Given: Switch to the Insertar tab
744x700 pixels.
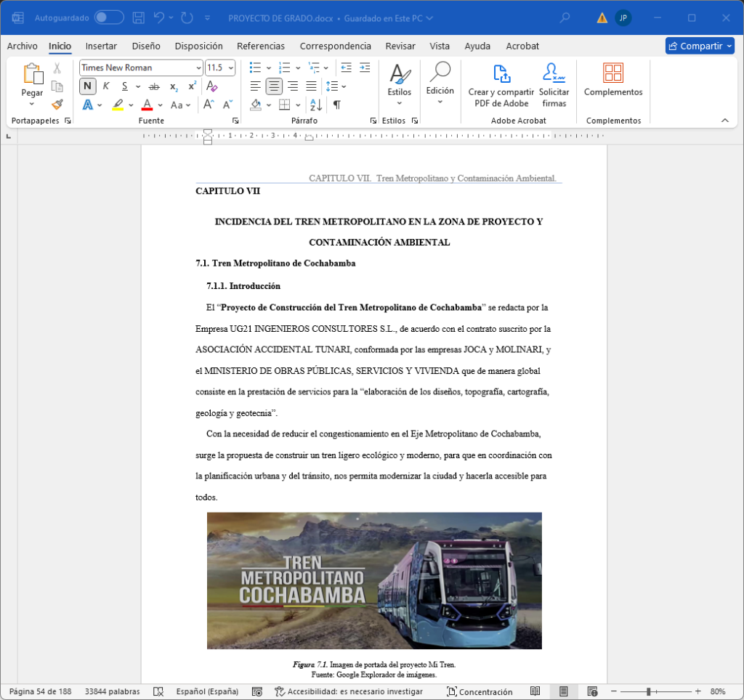Looking at the screenshot, I should [x=101, y=46].
